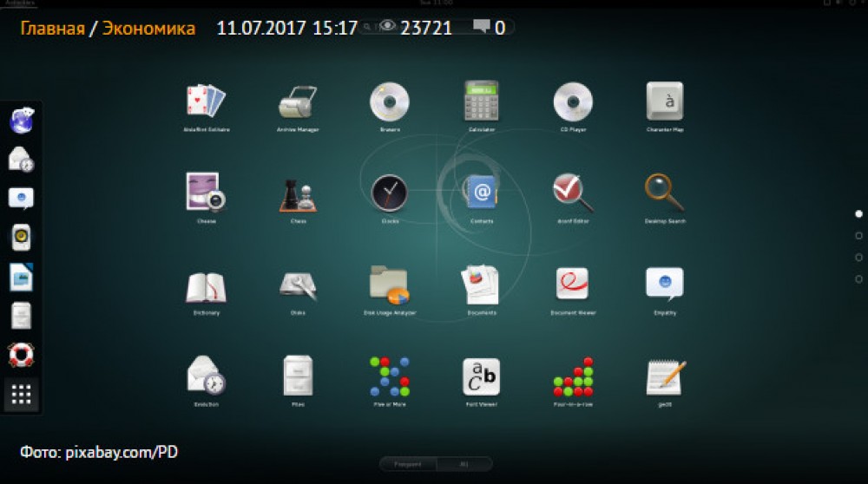The height and width of the screenshot is (484, 868).
Task: Go to the second app page dot
Action: (858, 236)
